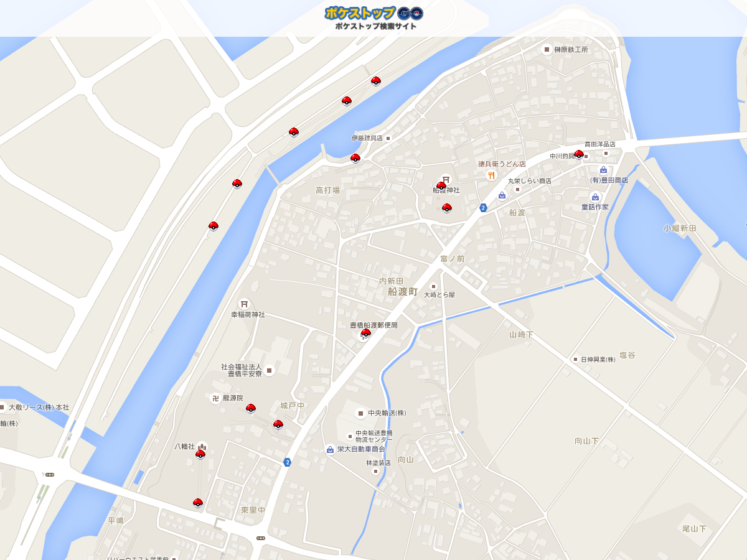This screenshot has height=560, width=747.
Task: Click the 平嶋 area label
Action: pyautogui.click(x=116, y=520)
